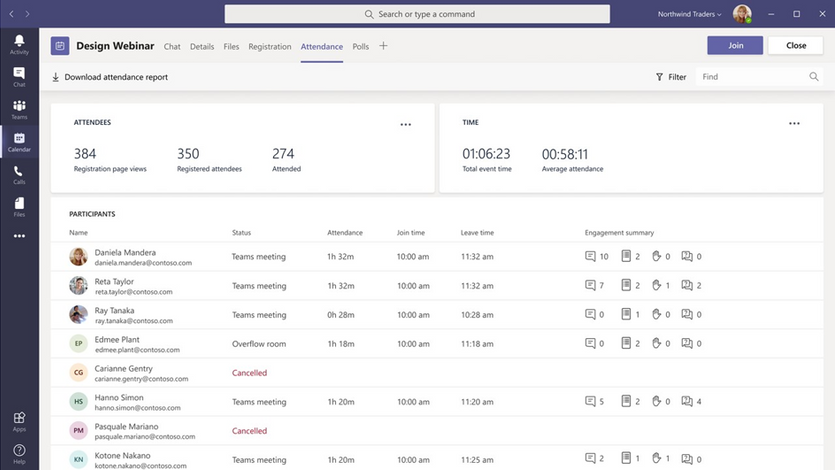The width and height of the screenshot is (835, 470).
Task: Switch to the Polls tab
Action: [360, 46]
